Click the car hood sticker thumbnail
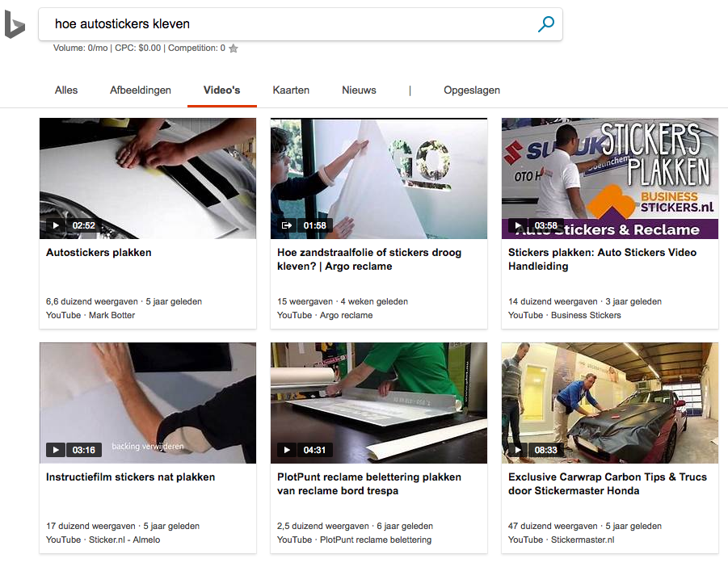Image resolution: width=728 pixels, height=567 pixels. tap(148, 178)
